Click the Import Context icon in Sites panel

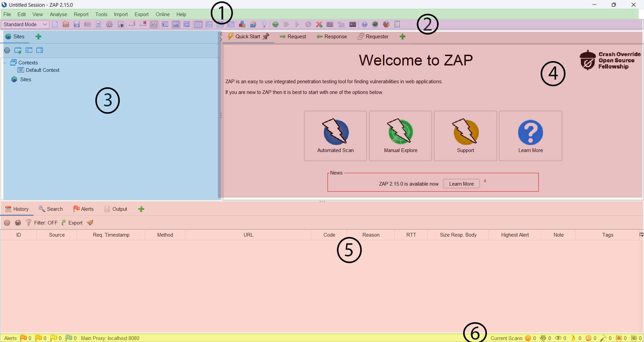click(29, 50)
